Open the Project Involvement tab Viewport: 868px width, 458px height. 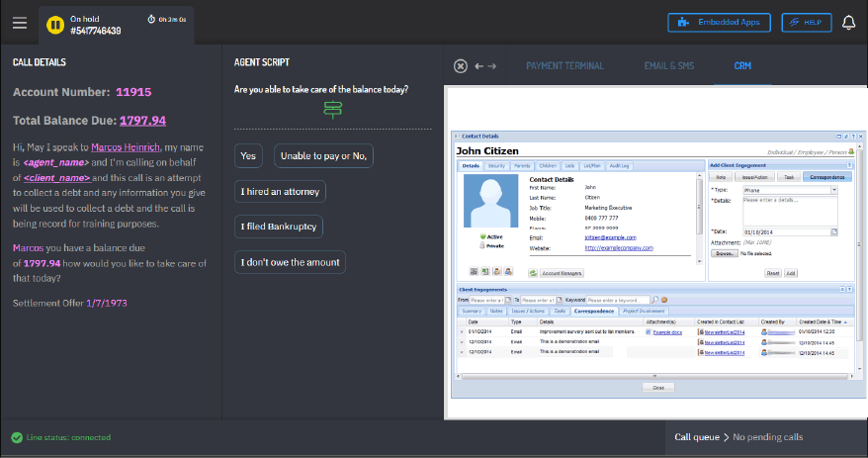[x=644, y=312]
